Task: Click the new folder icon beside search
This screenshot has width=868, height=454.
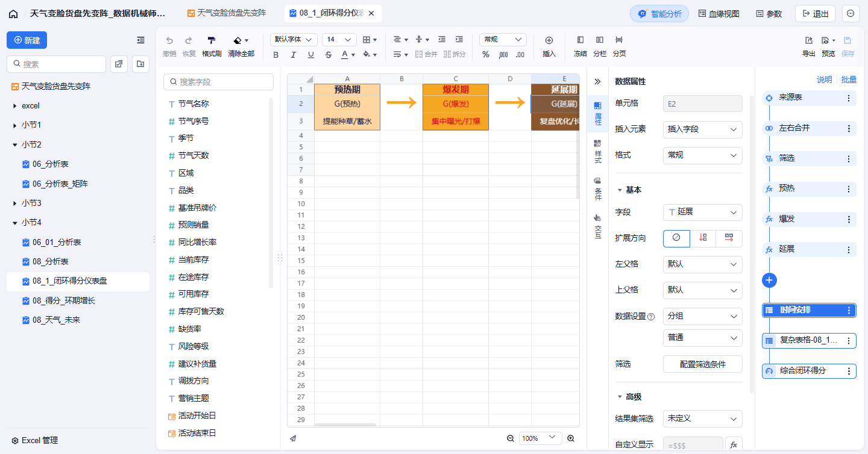Action: [140, 64]
